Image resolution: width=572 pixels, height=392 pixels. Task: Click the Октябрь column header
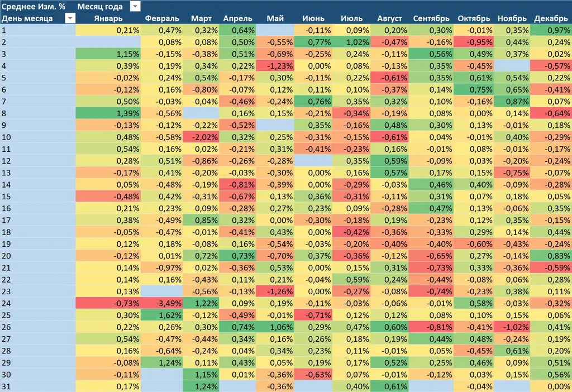pyautogui.click(x=474, y=18)
